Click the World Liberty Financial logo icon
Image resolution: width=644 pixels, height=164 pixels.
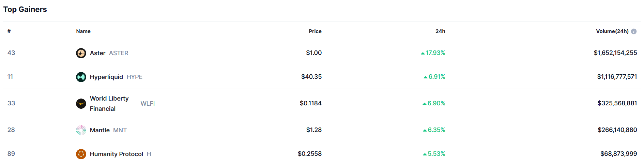point(81,104)
